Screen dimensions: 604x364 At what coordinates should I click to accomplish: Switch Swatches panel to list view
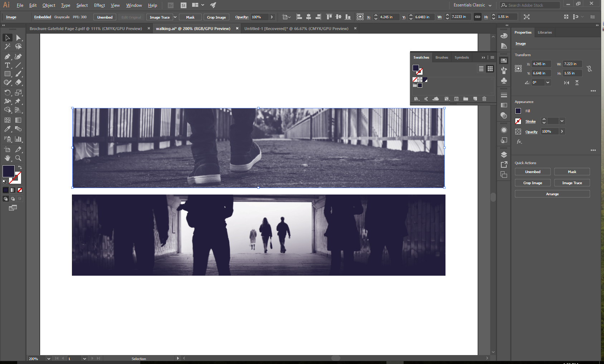pyautogui.click(x=481, y=69)
